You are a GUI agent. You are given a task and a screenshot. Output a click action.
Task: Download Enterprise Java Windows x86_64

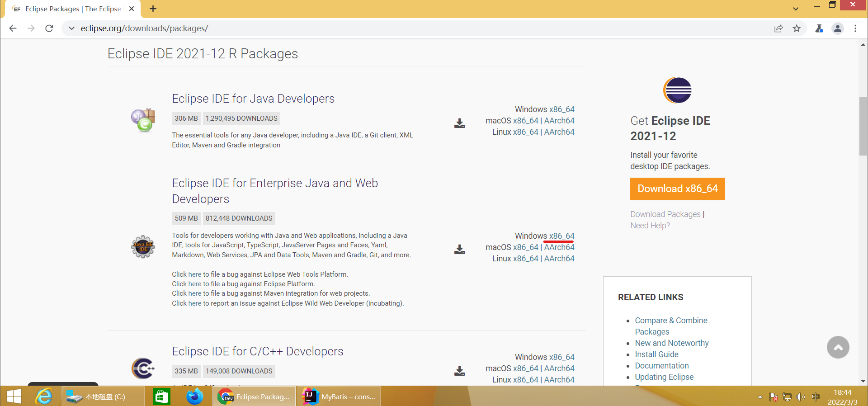pyautogui.click(x=561, y=236)
